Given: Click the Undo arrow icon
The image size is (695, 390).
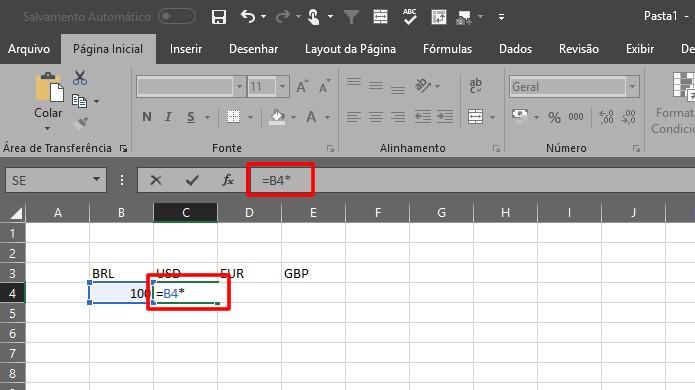Looking at the screenshot, I should [248, 17].
